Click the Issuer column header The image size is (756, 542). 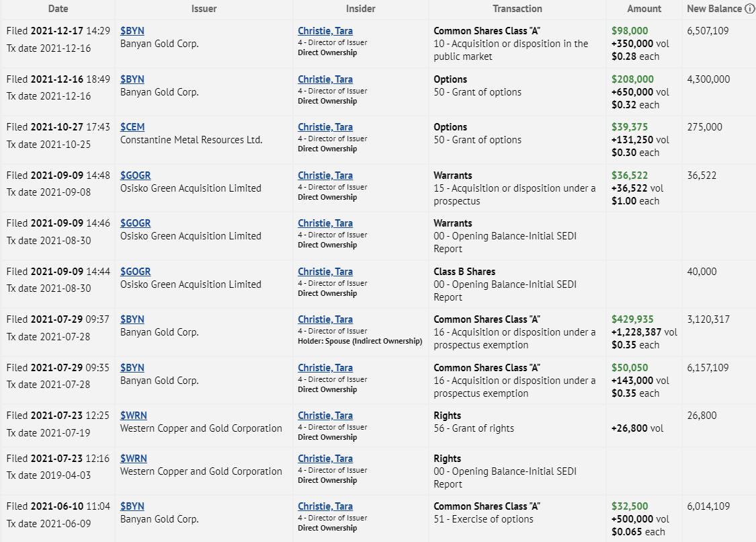[x=204, y=9]
